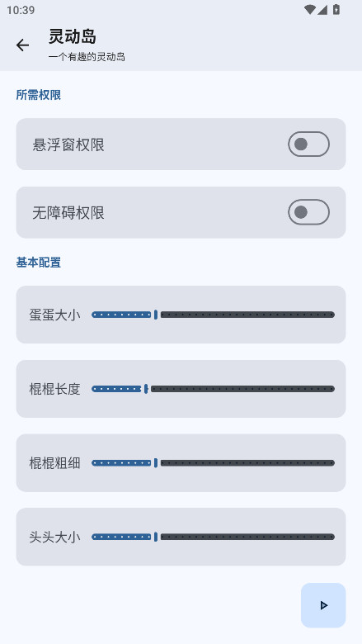This screenshot has height=644, width=362.
Task: Click the Wi-Fi status icon
Action: [310, 9]
